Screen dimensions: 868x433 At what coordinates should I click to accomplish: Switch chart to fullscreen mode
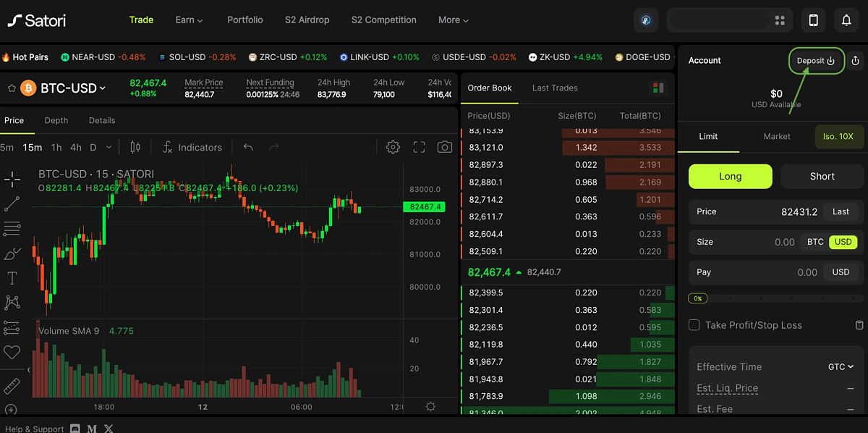pyautogui.click(x=419, y=147)
